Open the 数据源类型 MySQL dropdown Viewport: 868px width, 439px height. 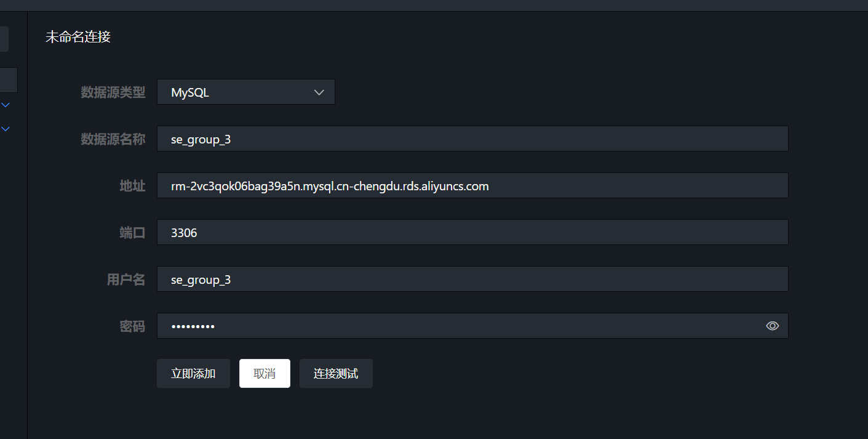[x=246, y=92]
